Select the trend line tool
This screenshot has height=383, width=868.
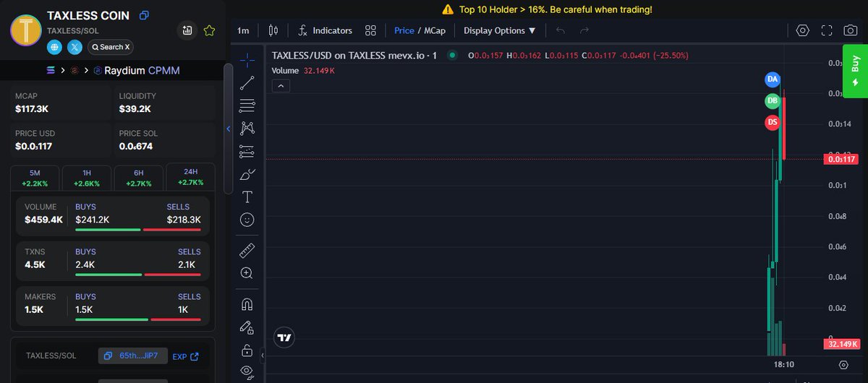tap(247, 82)
